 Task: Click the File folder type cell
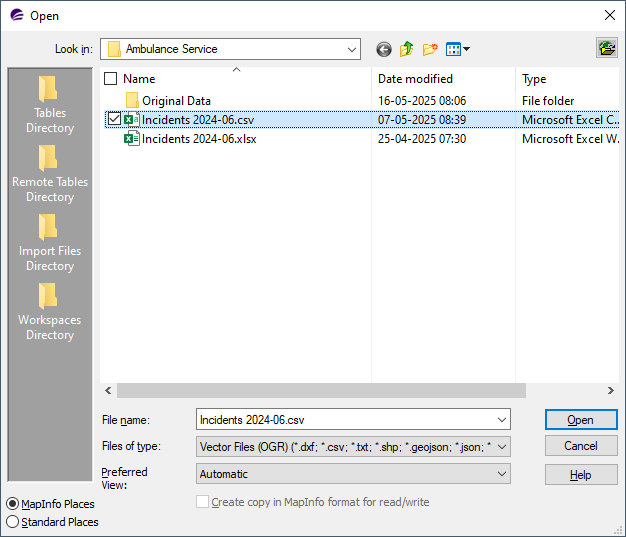pyautogui.click(x=548, y=101)
